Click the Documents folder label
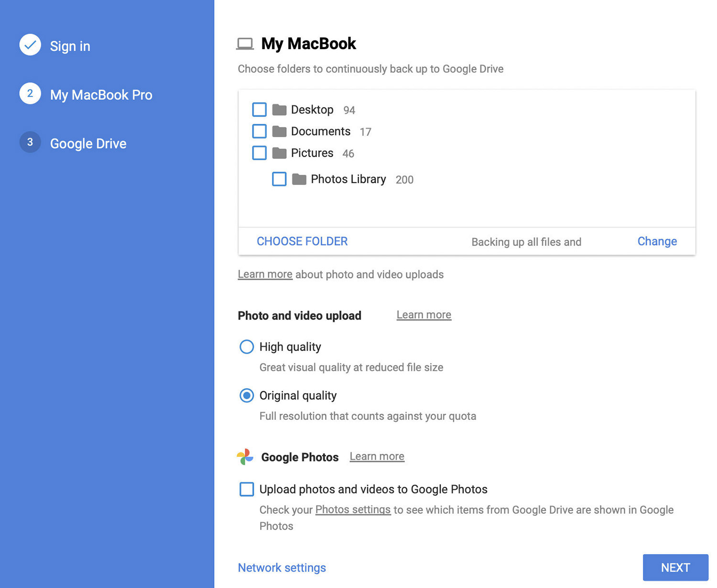The width and height of the screenshot is (717, 588). point(321,131)
